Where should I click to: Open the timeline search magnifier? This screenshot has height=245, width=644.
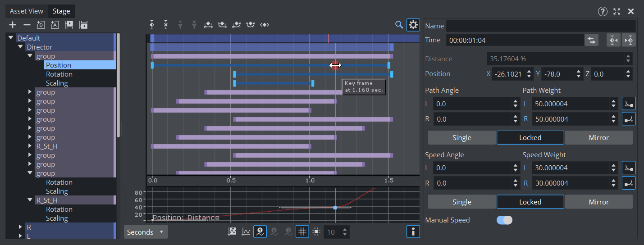[x=399, y=25]
